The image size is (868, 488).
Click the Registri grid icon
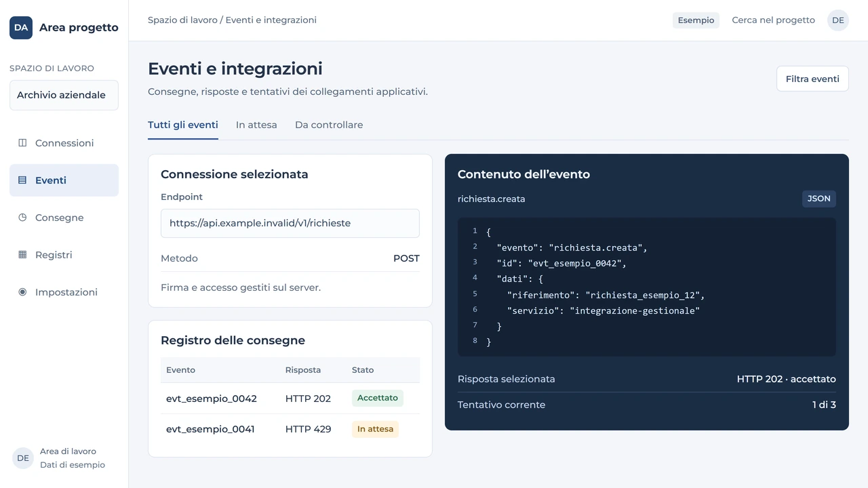pyautogui.click(x=22, y=255)
